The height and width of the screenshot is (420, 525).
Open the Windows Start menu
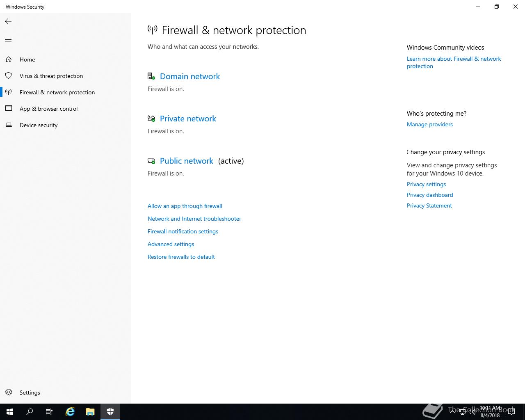pos(10,412)
